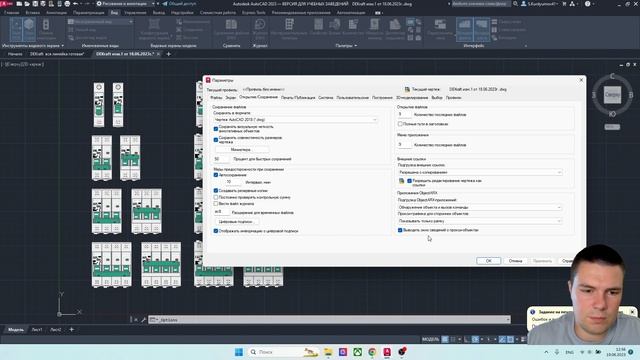Screen dimensions: 640x360
Task: Toggle "Отображать информацию о цифровой подписи" checkbox
Action: coord(216,231)
